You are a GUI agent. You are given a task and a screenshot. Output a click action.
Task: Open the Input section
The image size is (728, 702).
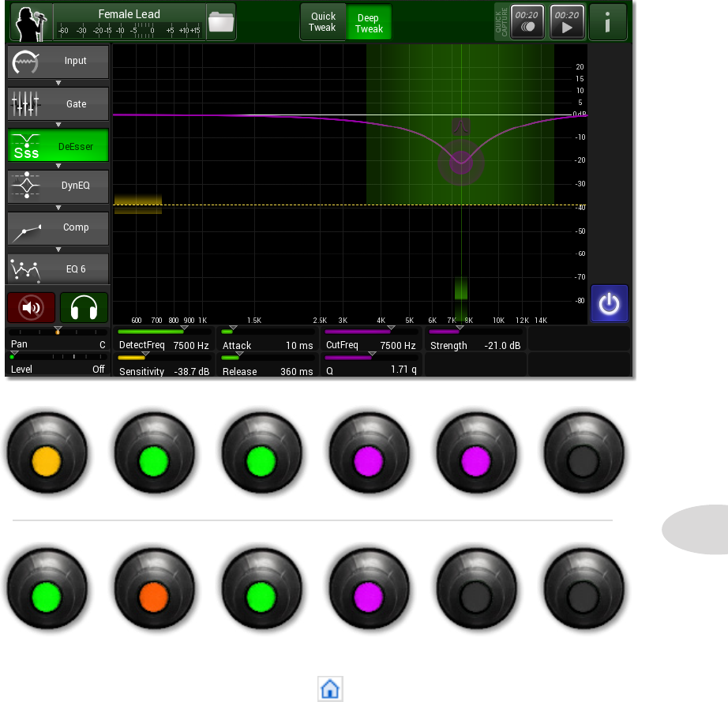pos(58,62)
